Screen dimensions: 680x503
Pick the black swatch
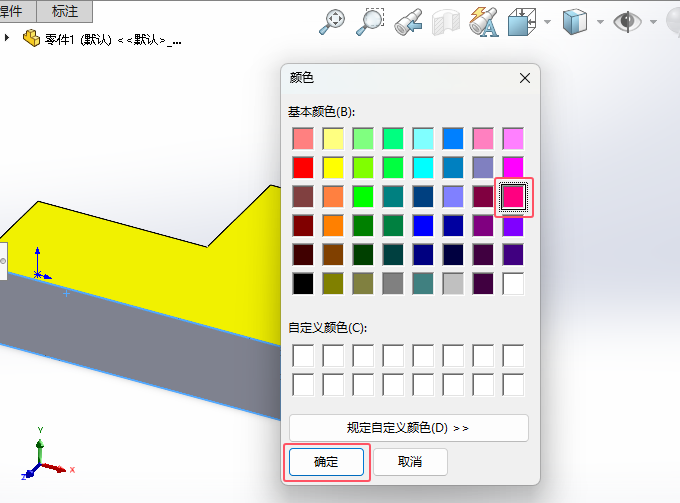303,284
